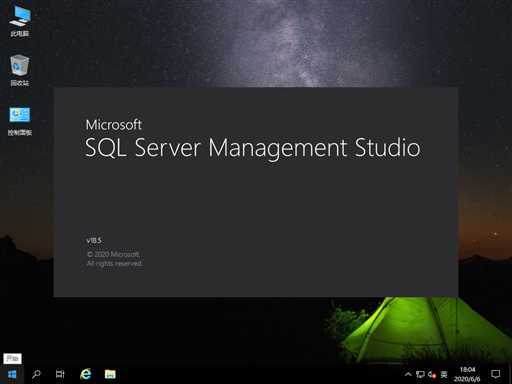
Task: Open the notification center icon
Action: pyautogui.click(x=496, y=374)
